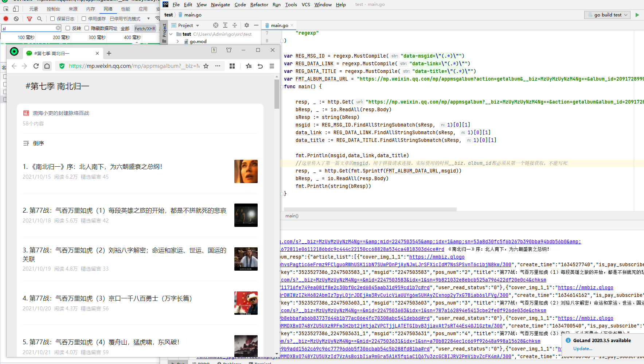Click the DevTools inspect element picker icon
The width and height of the screenshot is (644, 364).
6,9
